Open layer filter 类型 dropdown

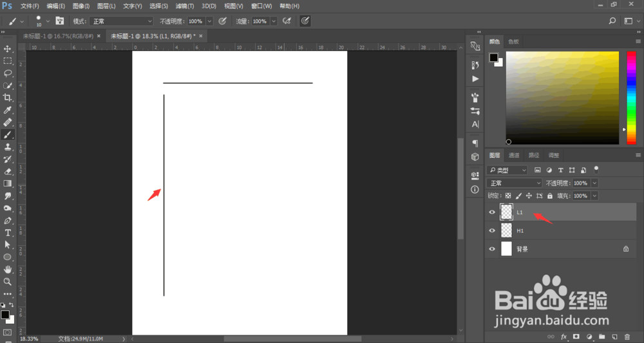[507, 170]
